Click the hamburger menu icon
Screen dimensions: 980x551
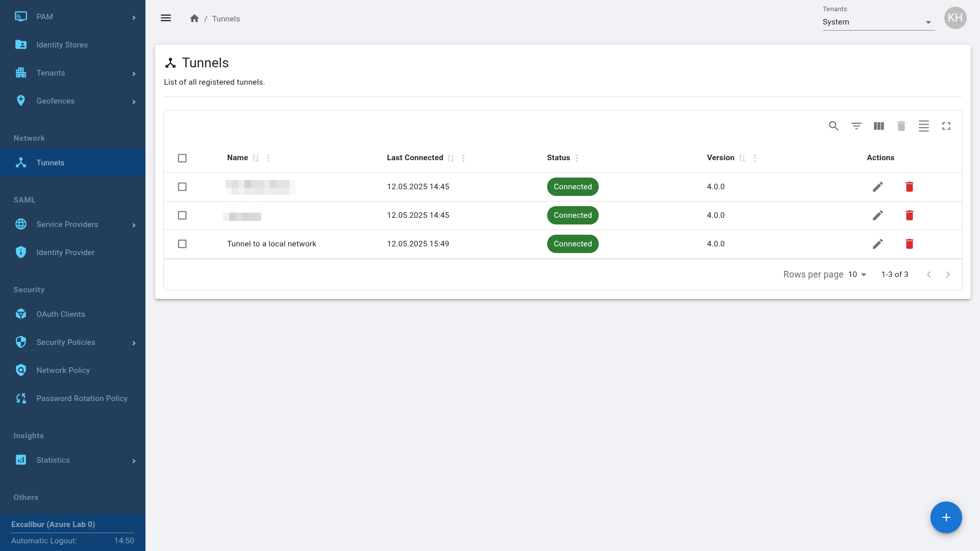point(166,18)
